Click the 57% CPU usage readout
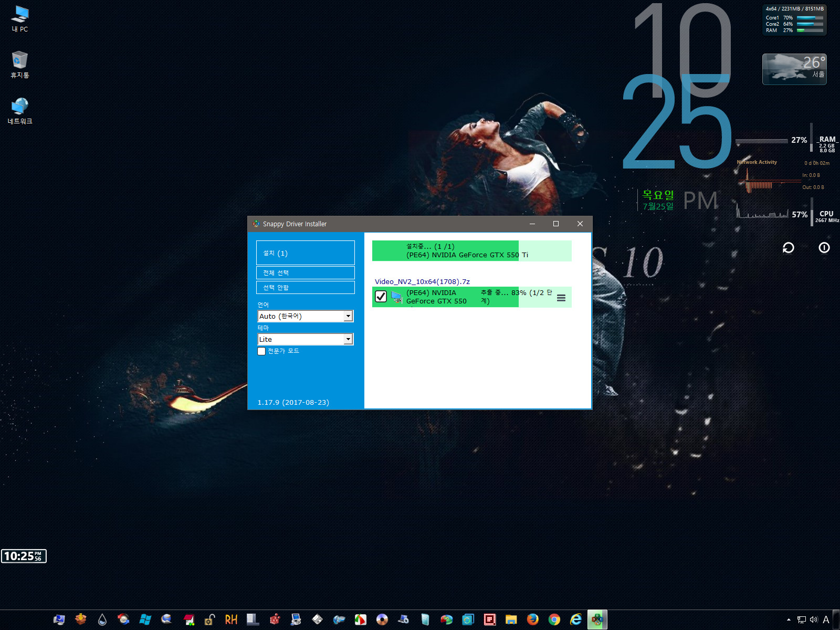Image resolution: width=840 pixels, height=630 pixels. pos(800,215)
